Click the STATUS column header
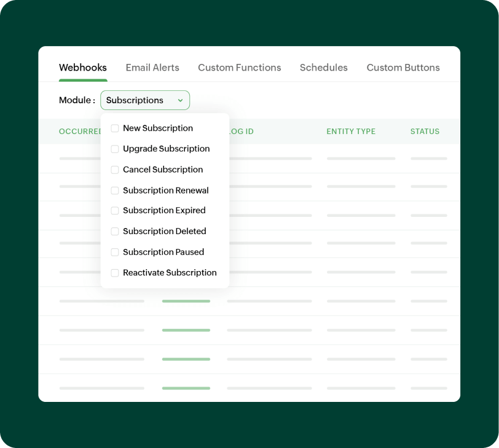499x448 pixels. coord(425,132)
